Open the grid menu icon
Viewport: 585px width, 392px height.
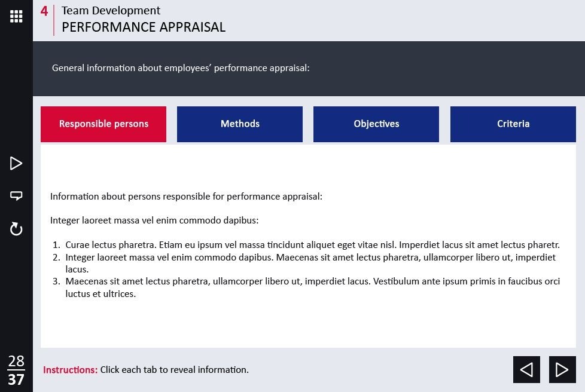16,16
